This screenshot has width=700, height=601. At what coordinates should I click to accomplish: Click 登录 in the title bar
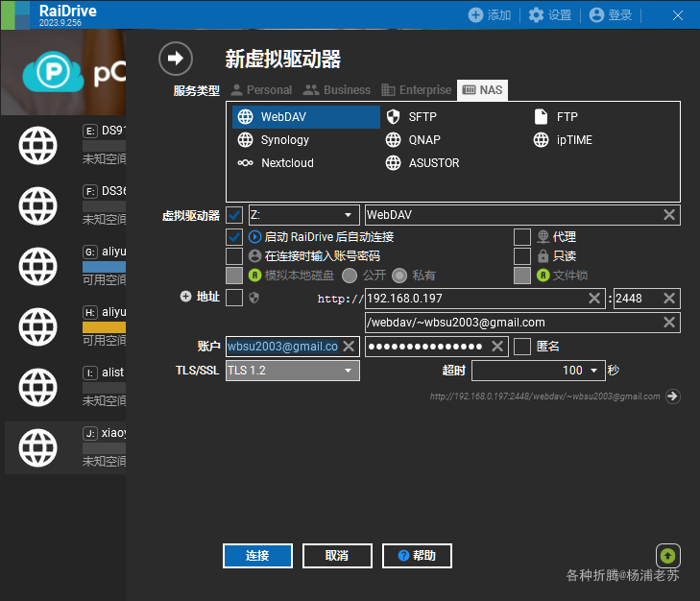point(611,15)
